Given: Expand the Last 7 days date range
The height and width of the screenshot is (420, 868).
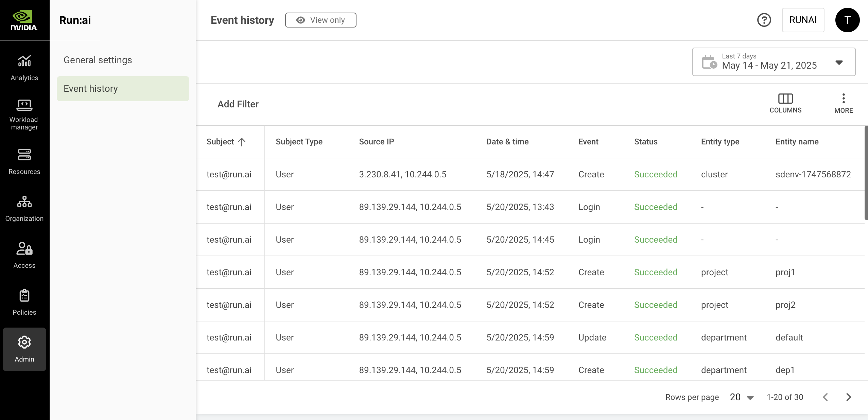Looking at the screenshot, I should [x=774, y=62].
